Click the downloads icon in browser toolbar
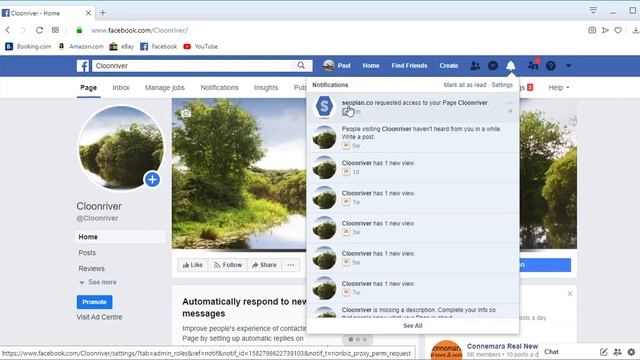Image resolution: width=640 pixels, height=360 pixels. (636, 30)
